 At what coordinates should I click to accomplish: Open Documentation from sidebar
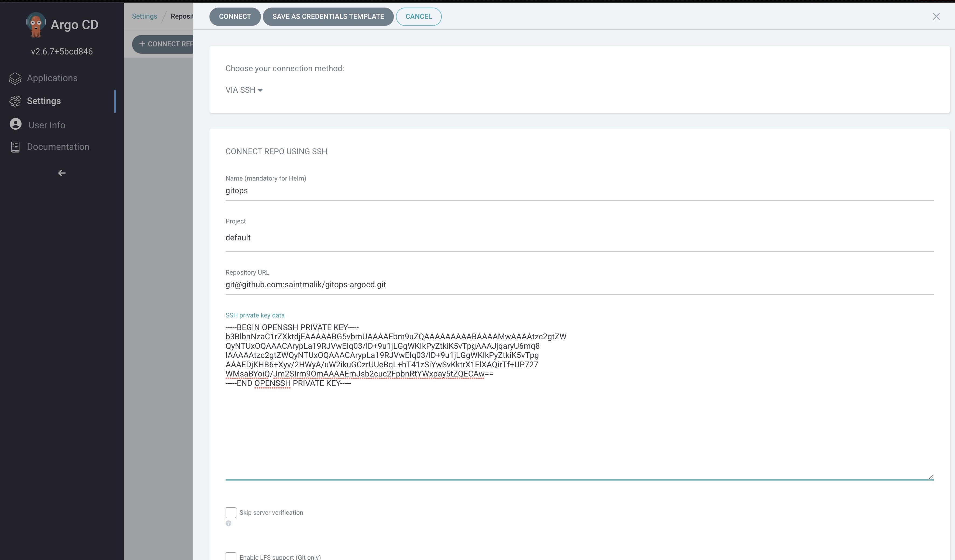click(x=58, y=147)
